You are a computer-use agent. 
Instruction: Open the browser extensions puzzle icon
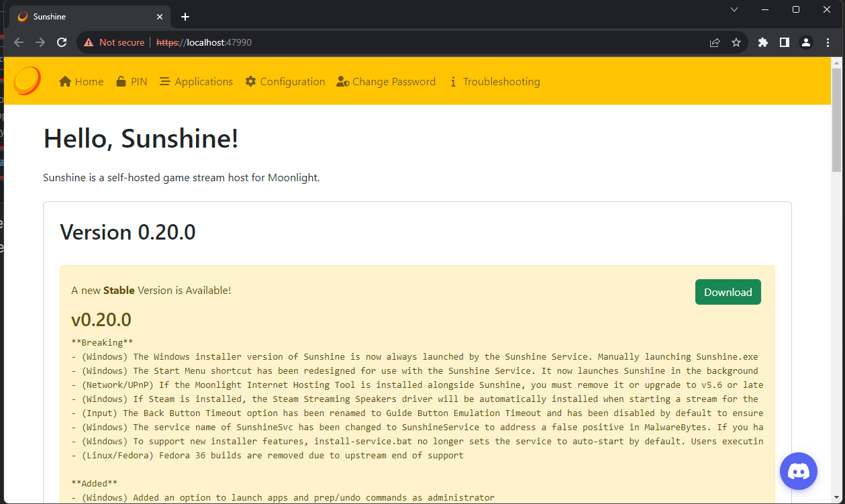tap(762, 42)
